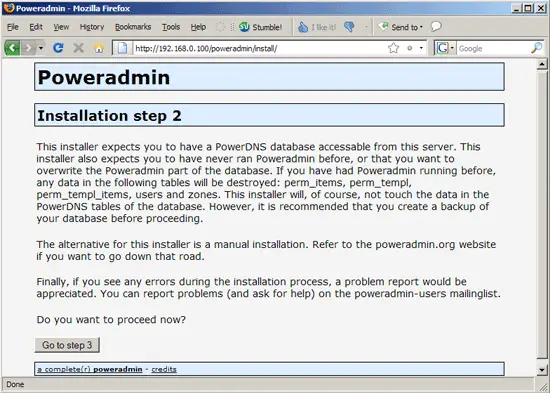Screen dimensions: 550x393
Task: Open the Bookmarks menu
Action: pos(133,27)
